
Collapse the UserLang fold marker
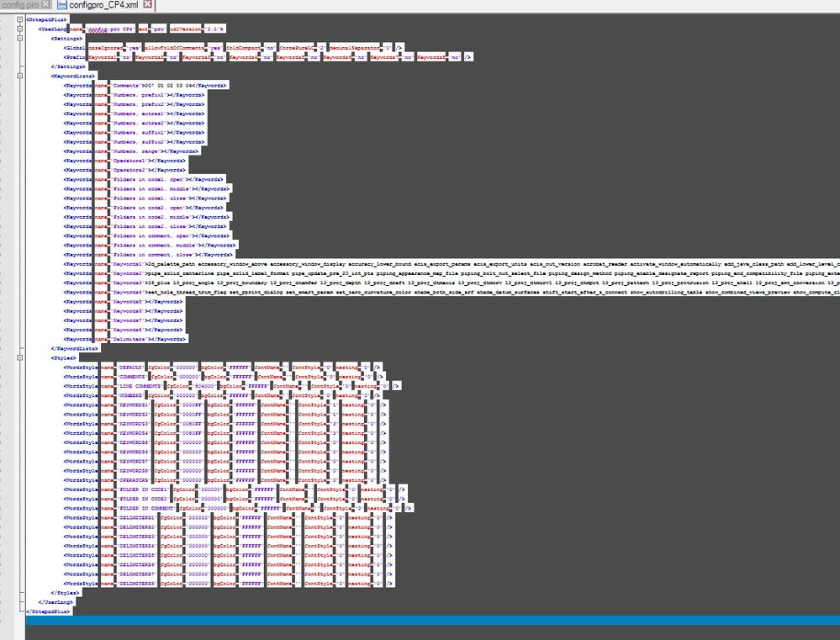(x=20, y=29)
